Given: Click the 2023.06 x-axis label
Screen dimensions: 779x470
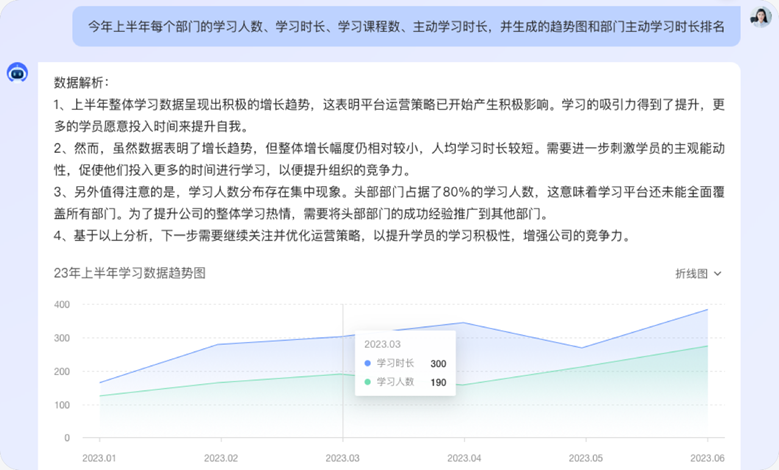Looking at the screenshot, I should [707, 456].
